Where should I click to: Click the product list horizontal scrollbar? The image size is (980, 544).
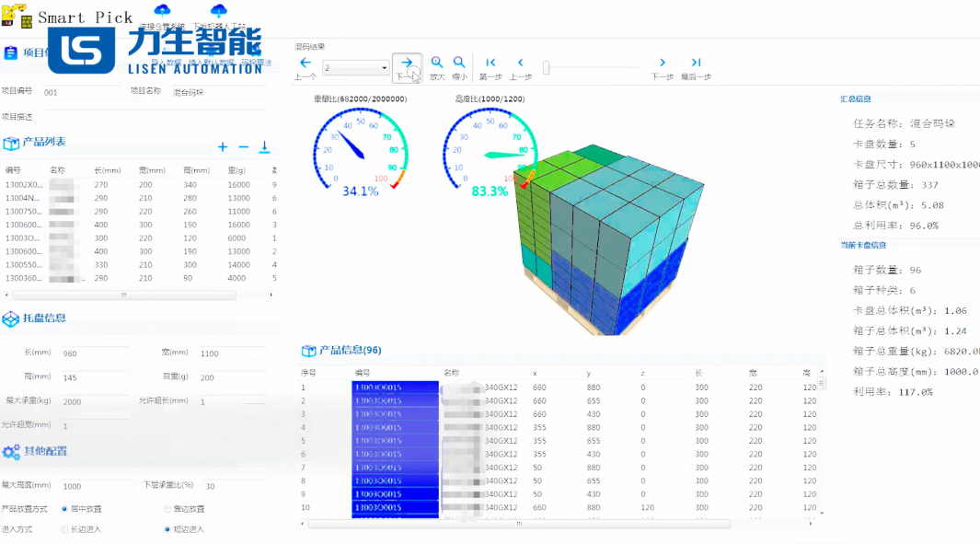[x=124, y=295]
